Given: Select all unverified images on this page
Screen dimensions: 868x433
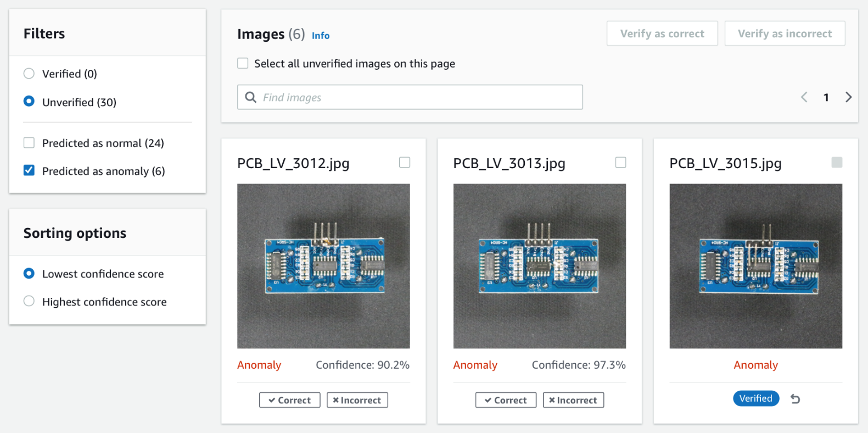Looking at the screenshot, I should (243, 63).
